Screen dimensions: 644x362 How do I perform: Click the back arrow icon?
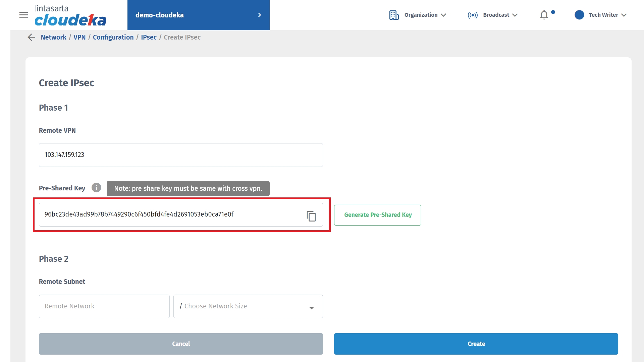(x=31, y=37)
